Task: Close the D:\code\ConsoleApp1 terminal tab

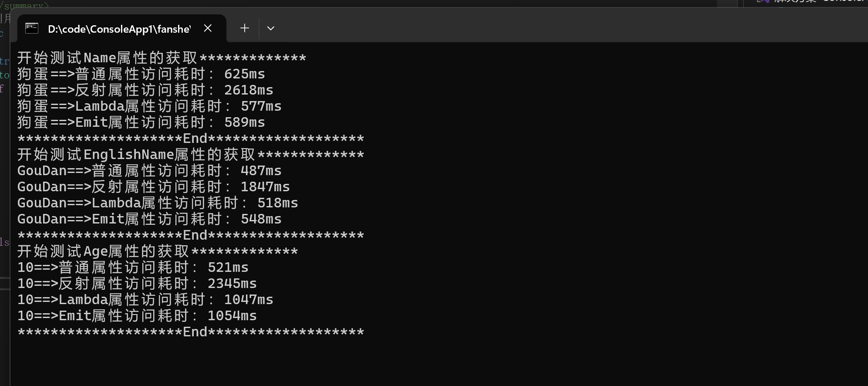Action: click(x=208, y=28)
